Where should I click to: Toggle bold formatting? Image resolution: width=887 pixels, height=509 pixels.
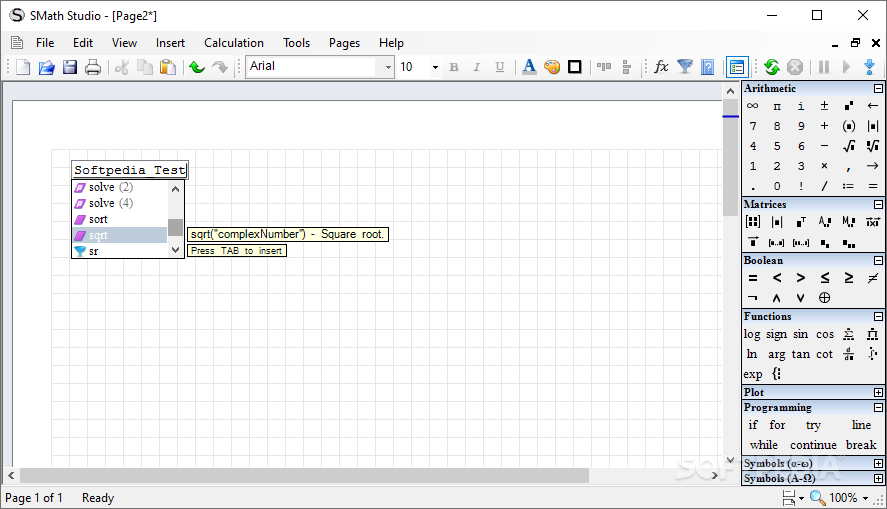(454, 67)
